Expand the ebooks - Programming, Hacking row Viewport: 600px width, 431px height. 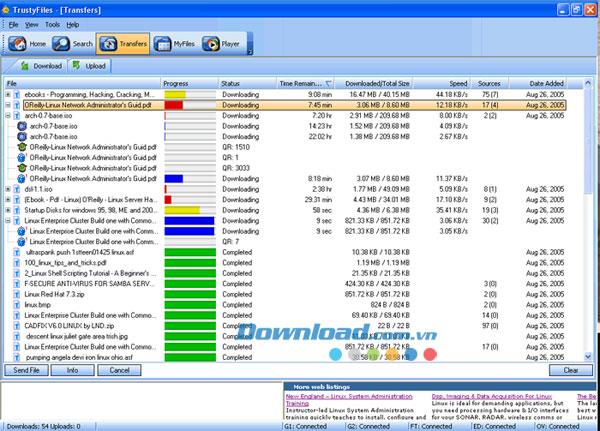point(8,95)
